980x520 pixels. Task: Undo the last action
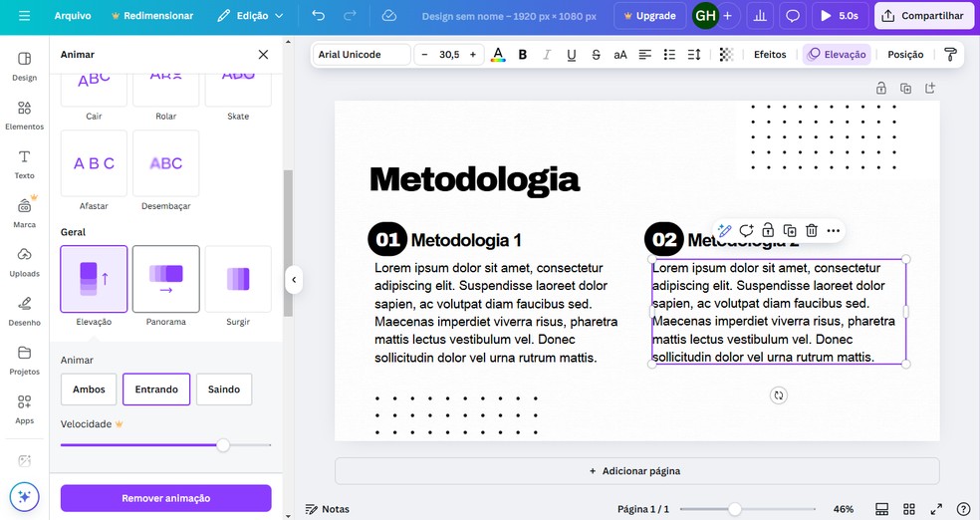click(318, 16)
